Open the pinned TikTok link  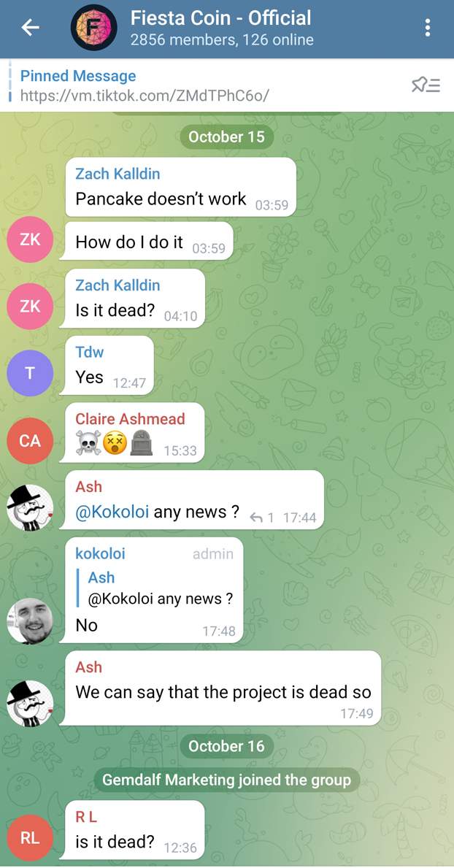[145, 96]
